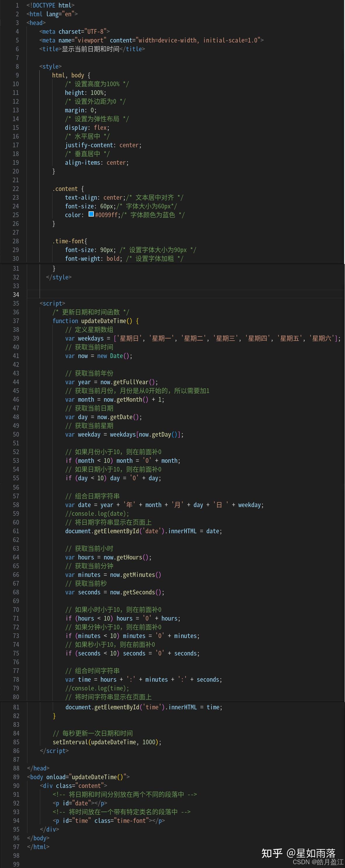345x868 pixels.
Task: Click the closing '</div>' tag
Action: pos(49,830)
